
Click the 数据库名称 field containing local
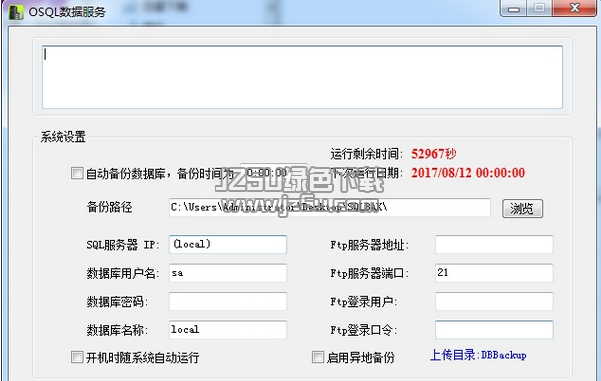(x=228, y=330)
